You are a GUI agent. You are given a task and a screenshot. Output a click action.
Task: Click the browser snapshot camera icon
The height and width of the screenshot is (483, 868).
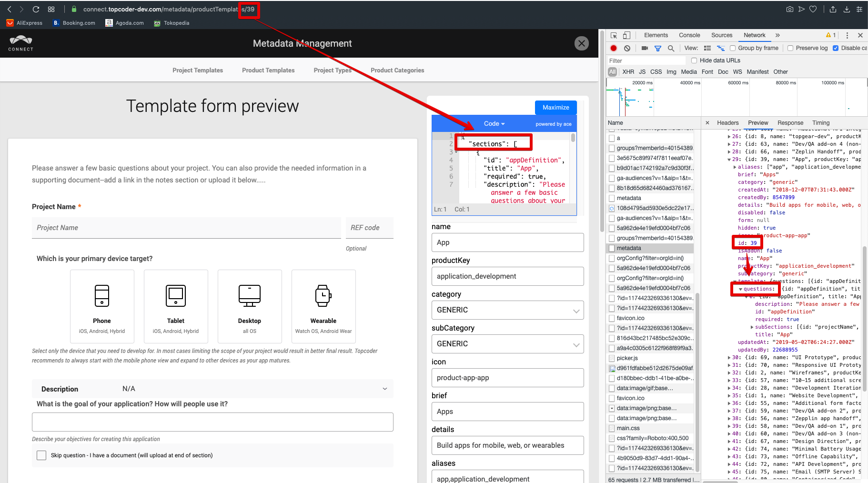tap(789, 9)
